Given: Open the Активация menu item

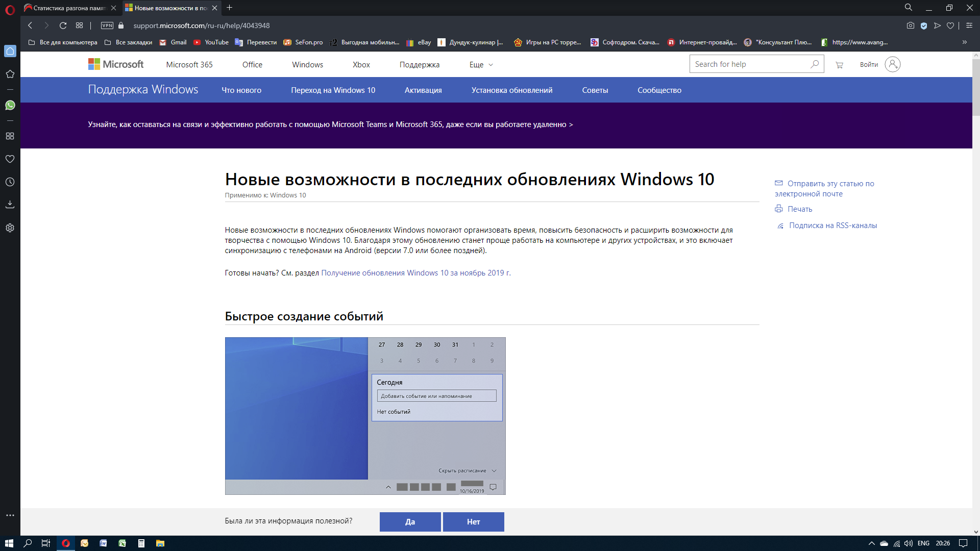Looking at the screenshot, I should [423, 90].
